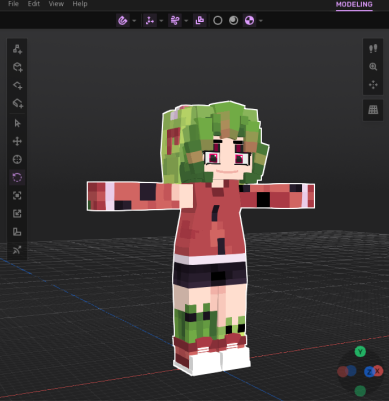The height and width of the screenshot is (401, 389).
Task: Switch to wireframe shading circle
Action: click(x=218, y=21)
